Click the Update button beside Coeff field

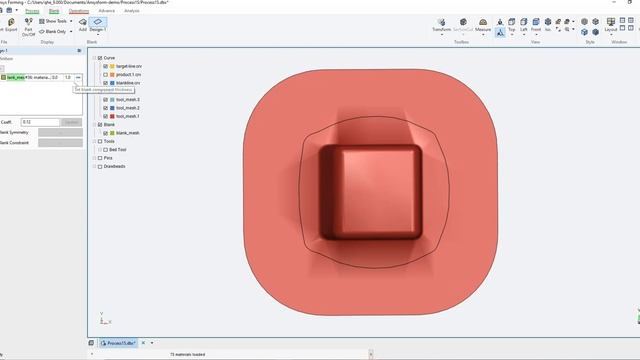click(x=71, y=122)
